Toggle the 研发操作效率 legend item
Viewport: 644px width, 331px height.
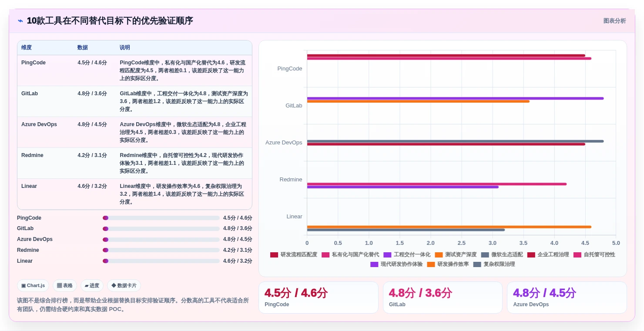[448, 264]
